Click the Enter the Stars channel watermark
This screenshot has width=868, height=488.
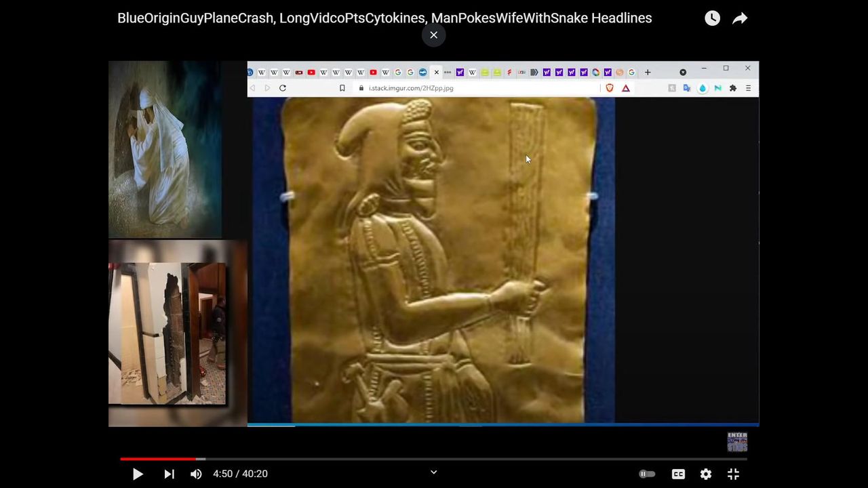coord(737,442)
